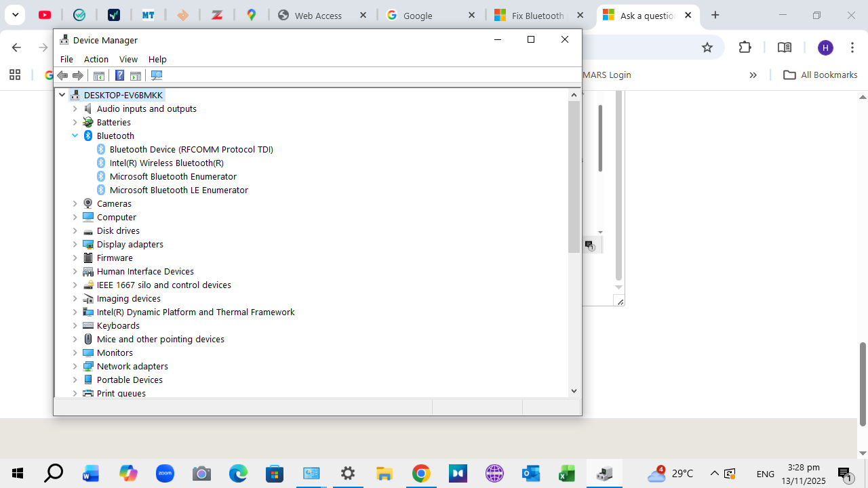The height and width of the screenshot is (488, 868).
Task: Show more bookmarks with double chevron
Action: 753,75
